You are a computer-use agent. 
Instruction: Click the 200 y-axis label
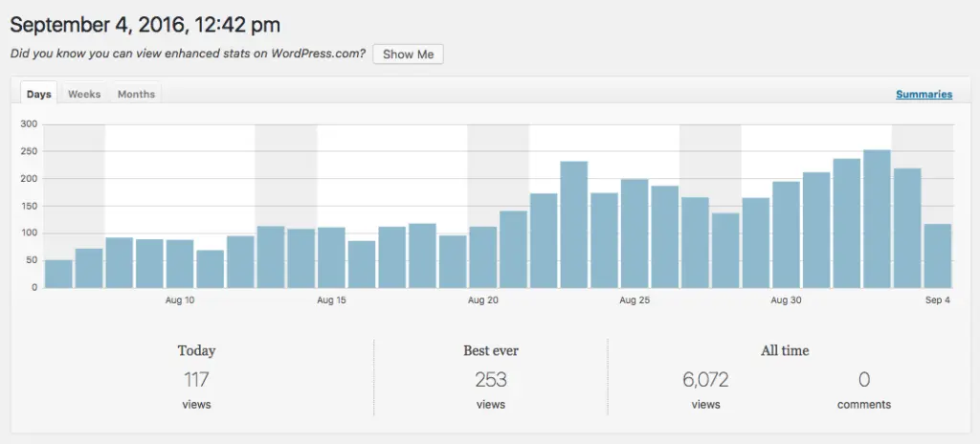coord(30,179)
